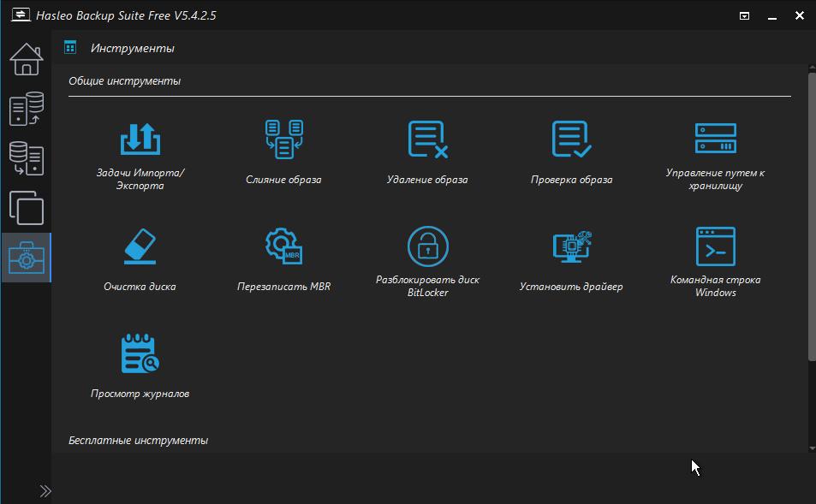Click the install driver icon
Image resolution: width=816 pixels, height=504 pixels.
coord(571,247)
